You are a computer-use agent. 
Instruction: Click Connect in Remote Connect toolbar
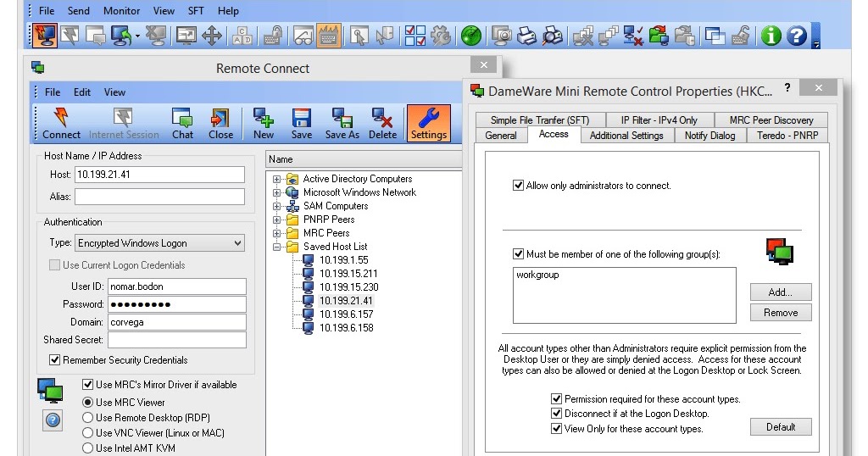[x=61, y=124]
